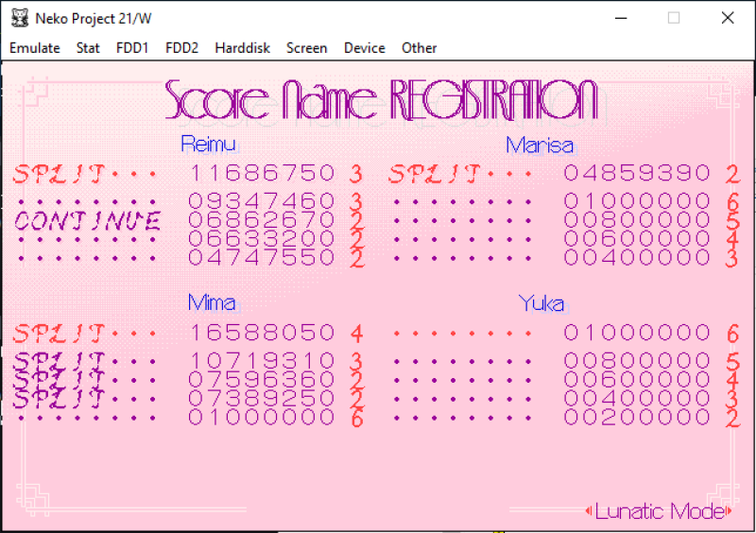Click Reimu's score 09347460

tap(262, 201)
